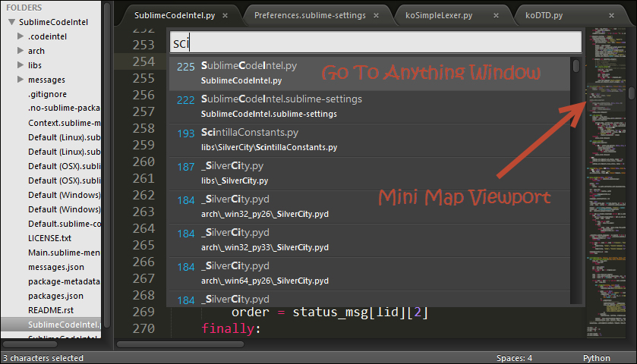Click the minimap code preview
The image size is (637, 364).
point(606,183)
